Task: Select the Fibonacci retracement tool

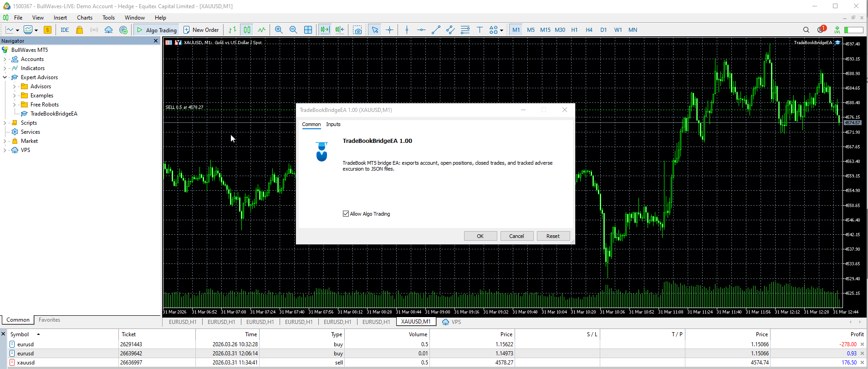Action: pos(465,30)
